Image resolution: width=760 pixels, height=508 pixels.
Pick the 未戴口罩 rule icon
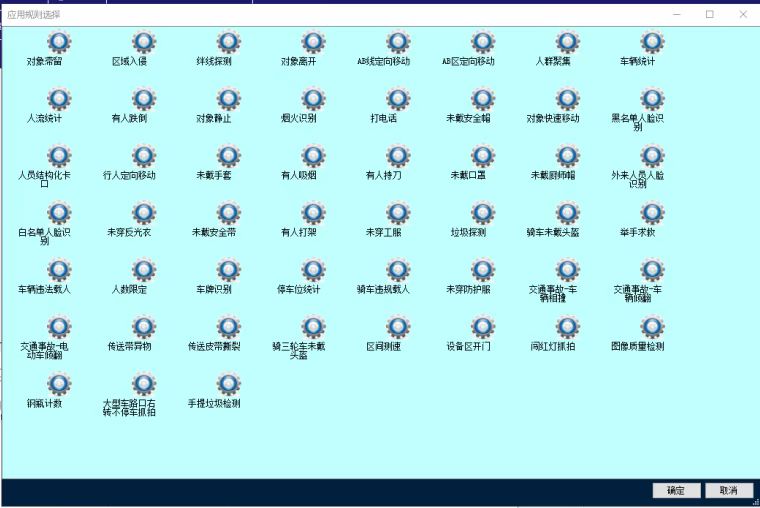tap(483, 156)
